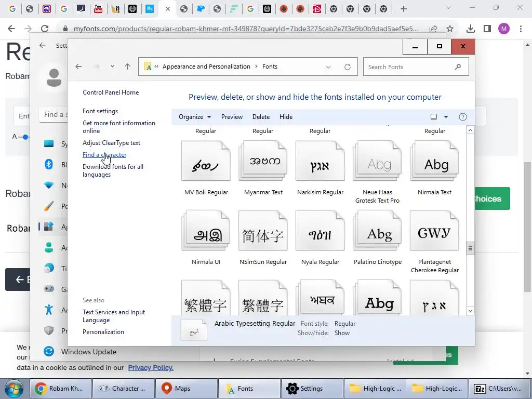Open Chrome side panel icon
The height and width of the screenshot is (399, 532).
[487, 29]
